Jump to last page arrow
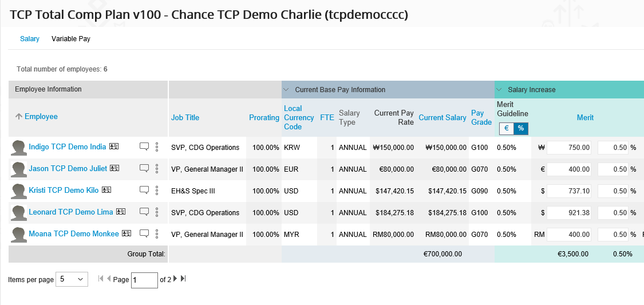Screen dimensions: 644x305 pos(183,279)
